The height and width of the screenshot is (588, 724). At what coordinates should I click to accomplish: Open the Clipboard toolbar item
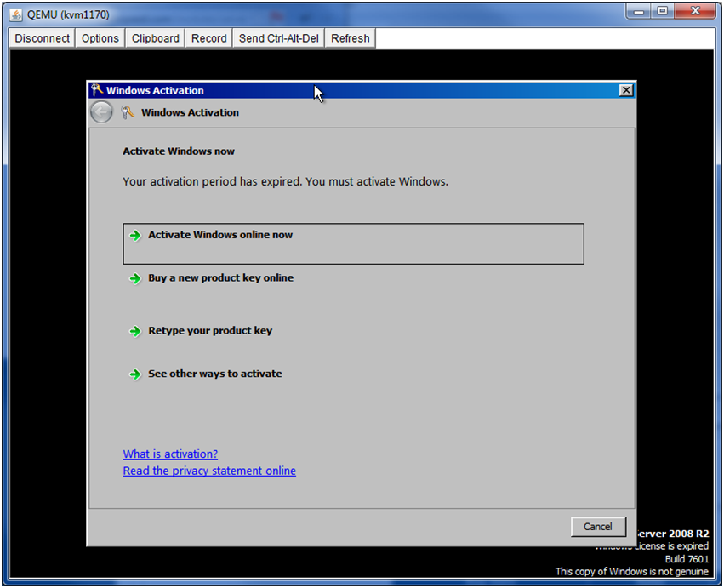tap(155, 38)
